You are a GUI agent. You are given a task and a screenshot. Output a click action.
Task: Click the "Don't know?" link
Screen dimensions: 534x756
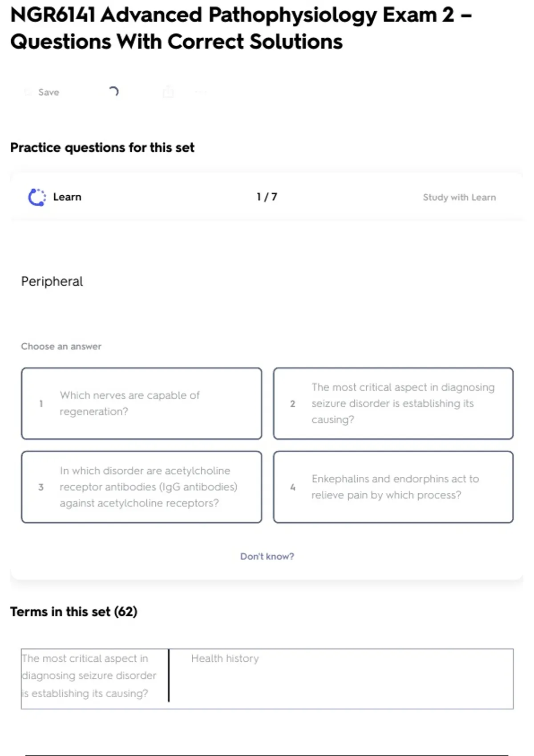(x=267, y=556)
